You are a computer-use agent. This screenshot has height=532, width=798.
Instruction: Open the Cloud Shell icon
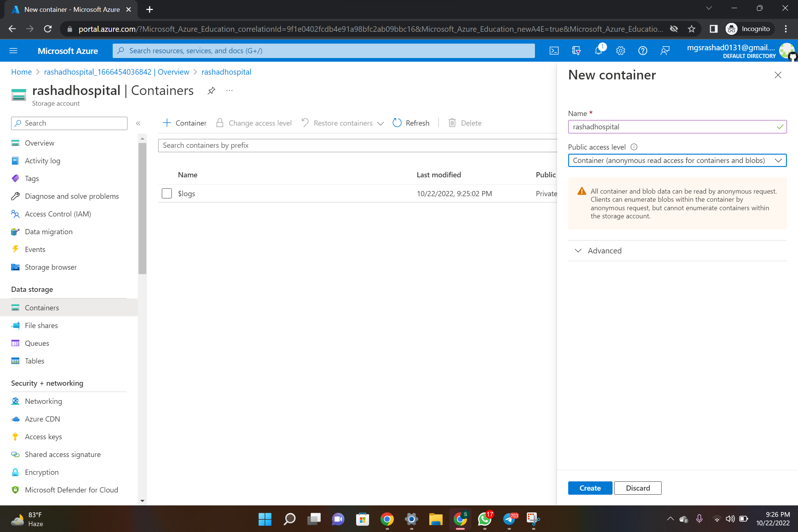(x=554, y=51)
